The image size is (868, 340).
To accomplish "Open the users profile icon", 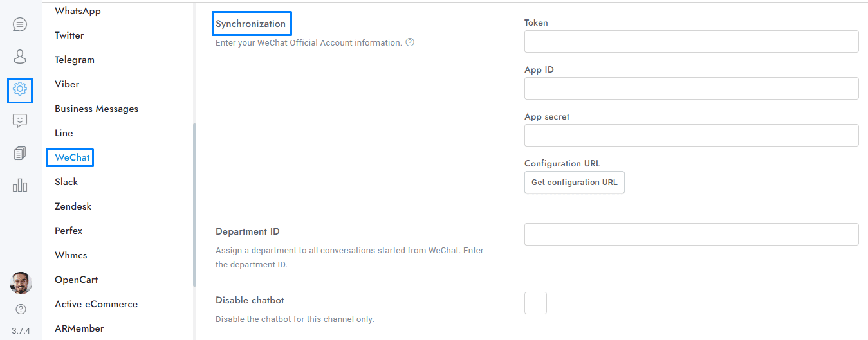I will click(20, 57).
